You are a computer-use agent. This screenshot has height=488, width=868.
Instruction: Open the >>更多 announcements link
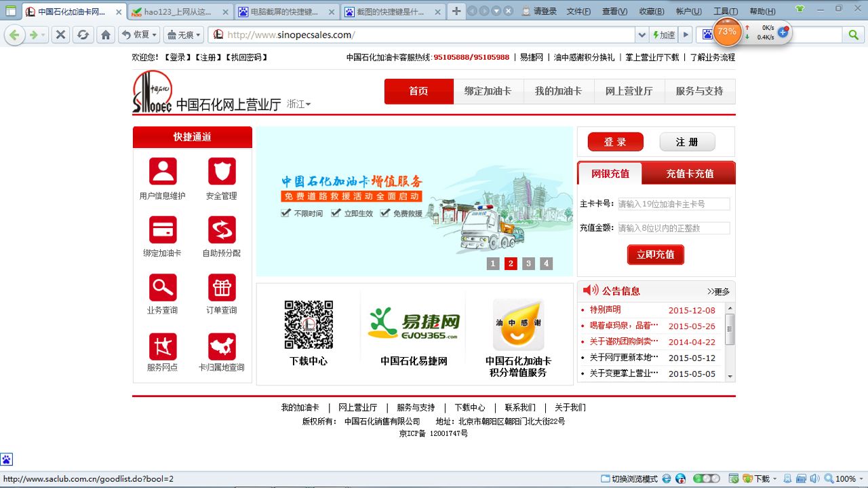718,292
